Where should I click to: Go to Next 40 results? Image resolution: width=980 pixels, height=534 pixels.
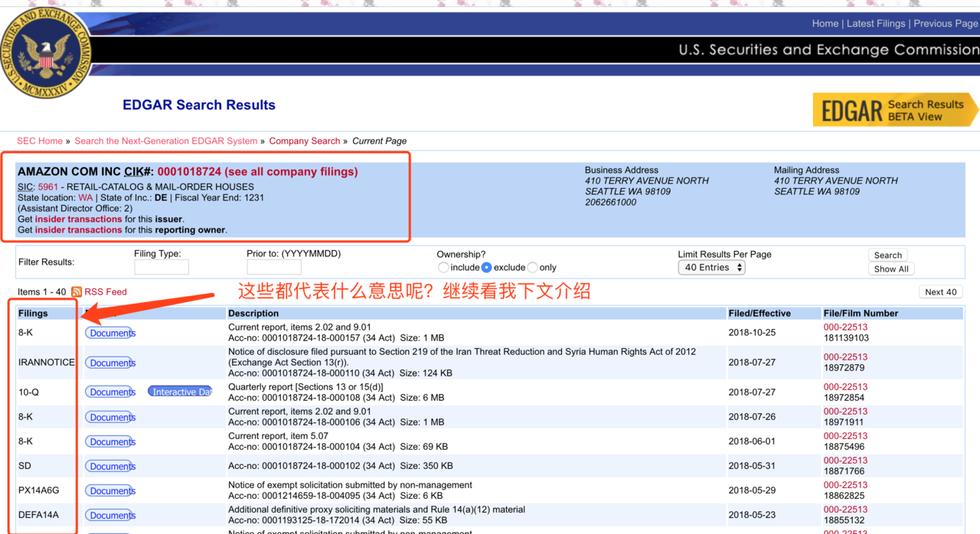[940, 292]
